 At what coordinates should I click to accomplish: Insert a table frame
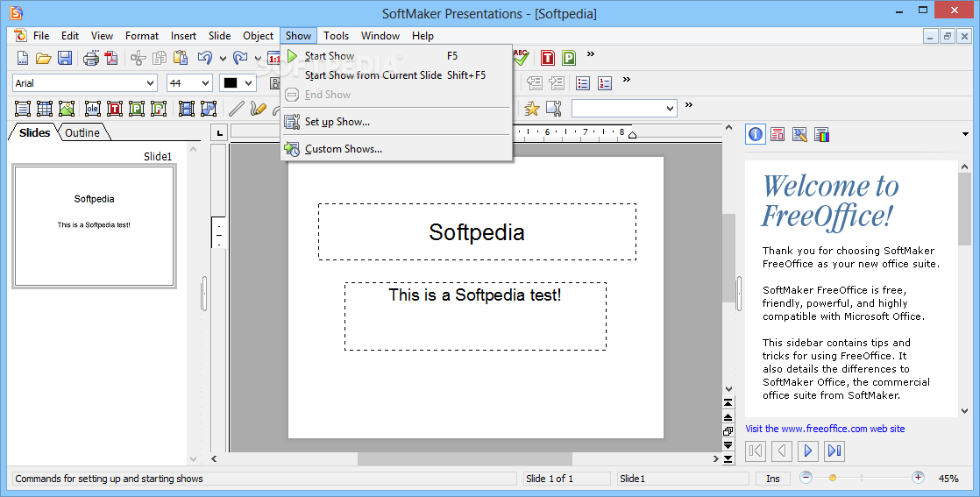click(45, 109)
